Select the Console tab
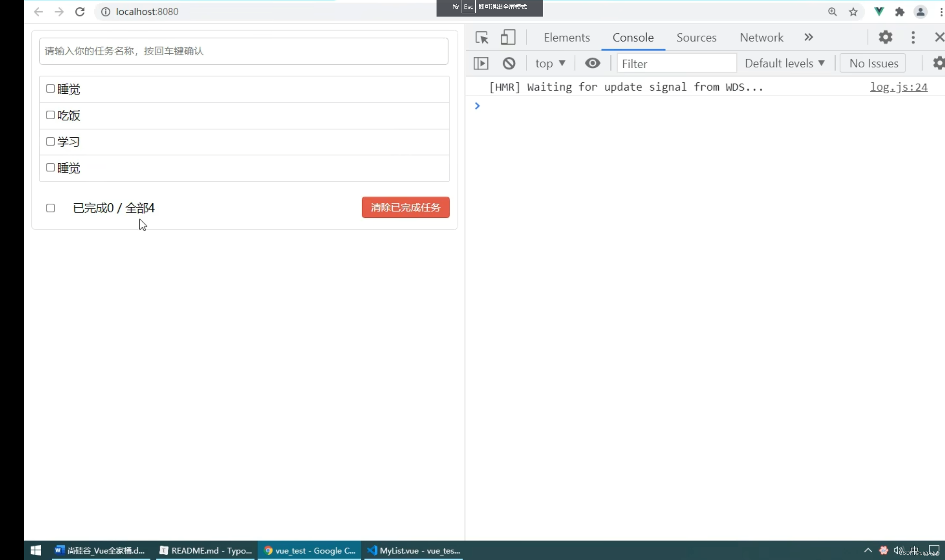This screenshot has height=560, width=945. click(x=633, y=38)
